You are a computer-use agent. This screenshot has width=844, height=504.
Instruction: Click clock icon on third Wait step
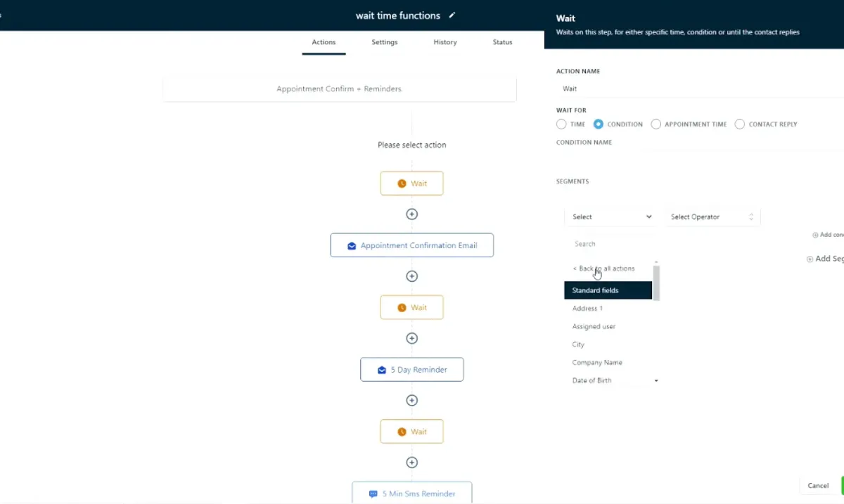click(x=402, y=432)
